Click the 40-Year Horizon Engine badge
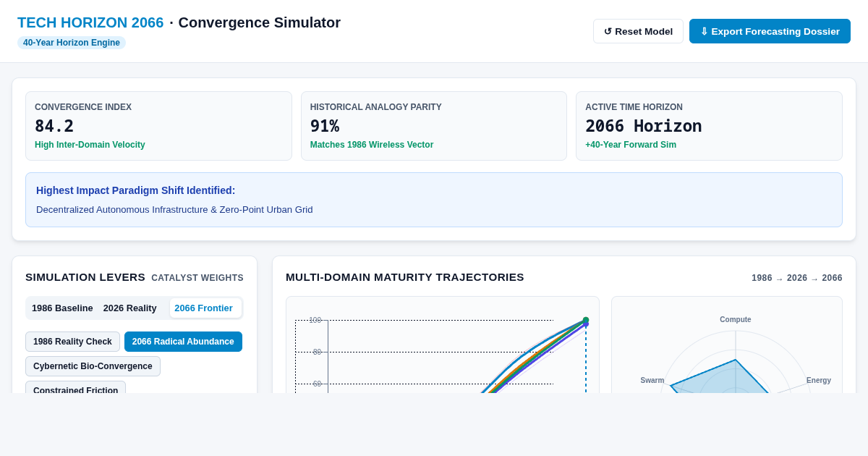 72,43
